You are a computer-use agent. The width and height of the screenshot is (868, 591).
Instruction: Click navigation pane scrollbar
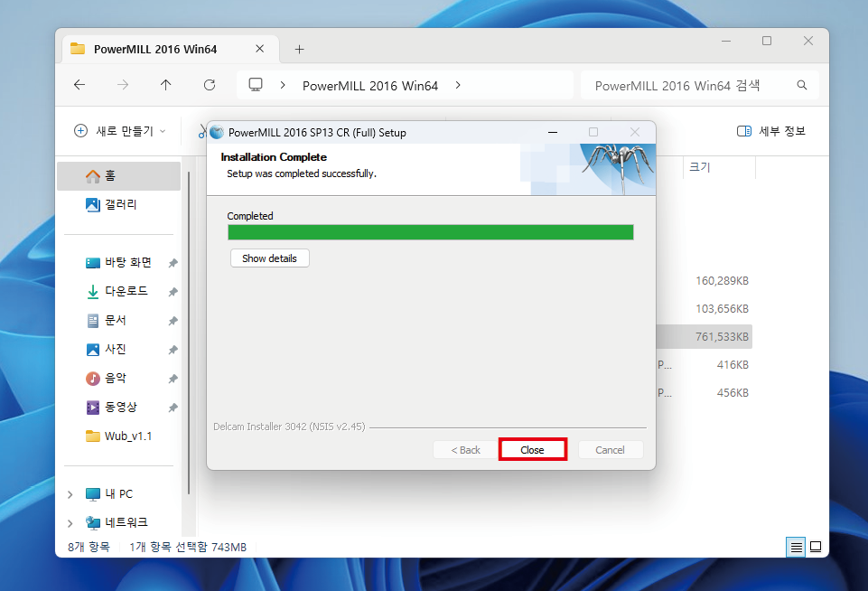point(189,333)
